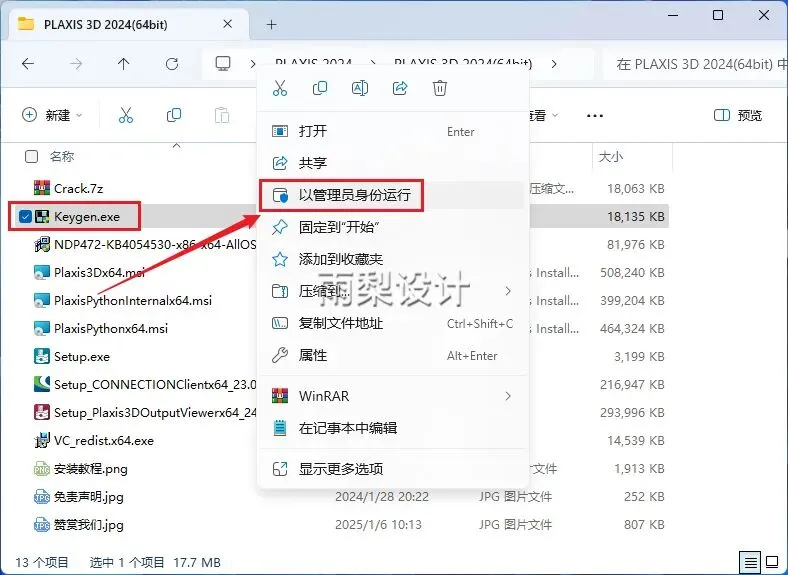
Task: Click the Setup_Plaxis3DOutputViewerx64 file icon
Action: (x=42, y=412)
